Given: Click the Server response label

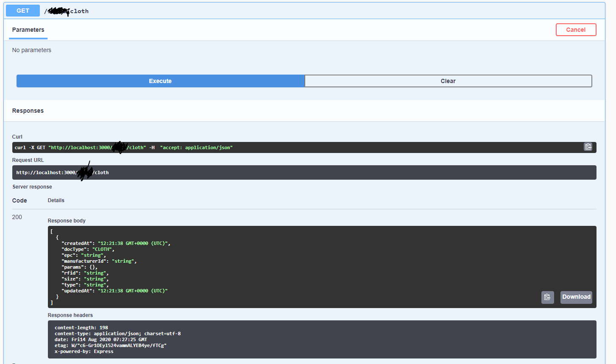Looking at the screenshot, I should coord(32,187).
